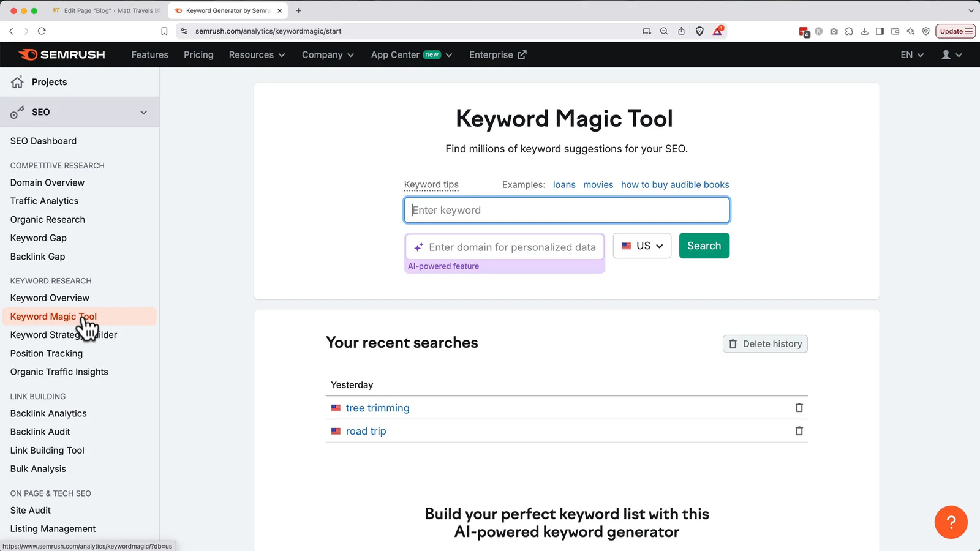The image size is (980, 551).
Task: Open Keyword tips link
Action: pyautogui.click(x=431, y=184)
